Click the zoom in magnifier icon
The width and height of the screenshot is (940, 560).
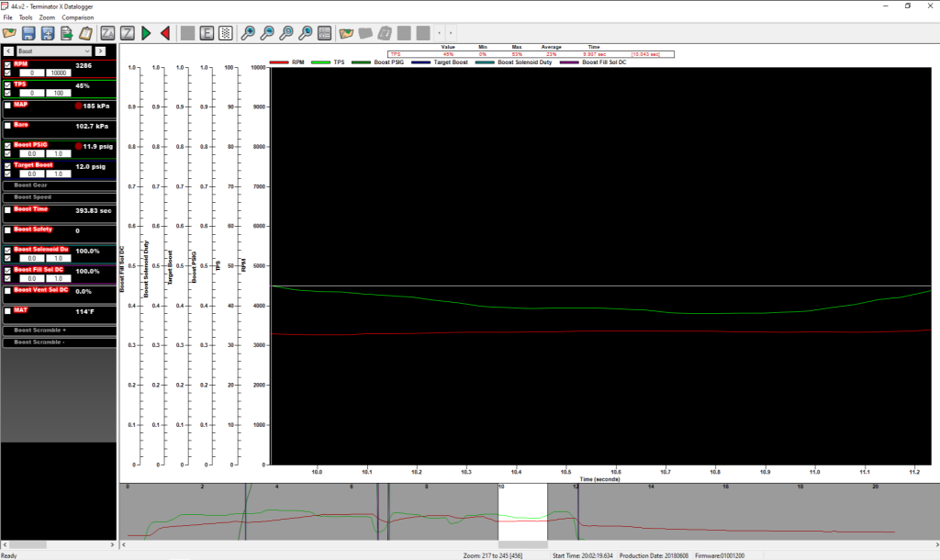(x=248, y=33)
